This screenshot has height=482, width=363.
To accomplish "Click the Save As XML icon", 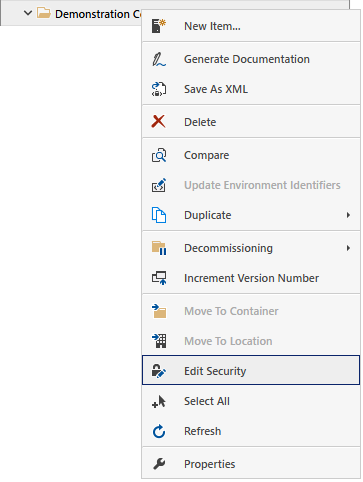I will [159, 89].
